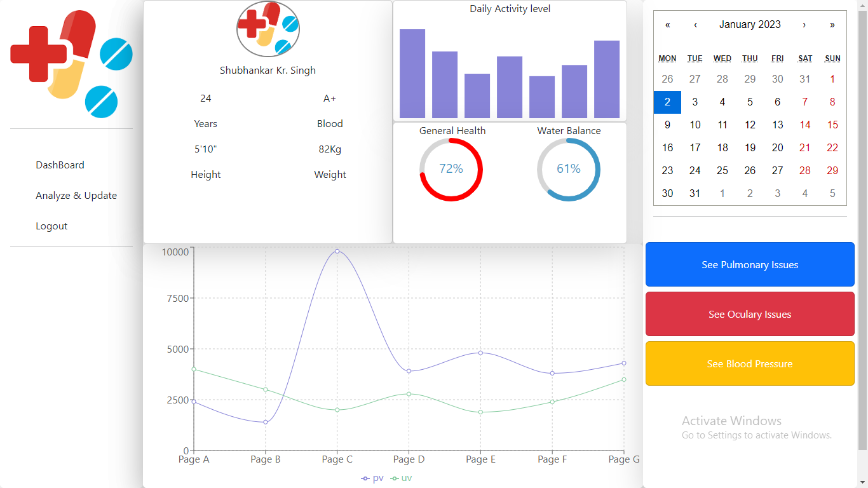Open the DashBoard menu item
This screenshot has width=868, height=488.
60,165
